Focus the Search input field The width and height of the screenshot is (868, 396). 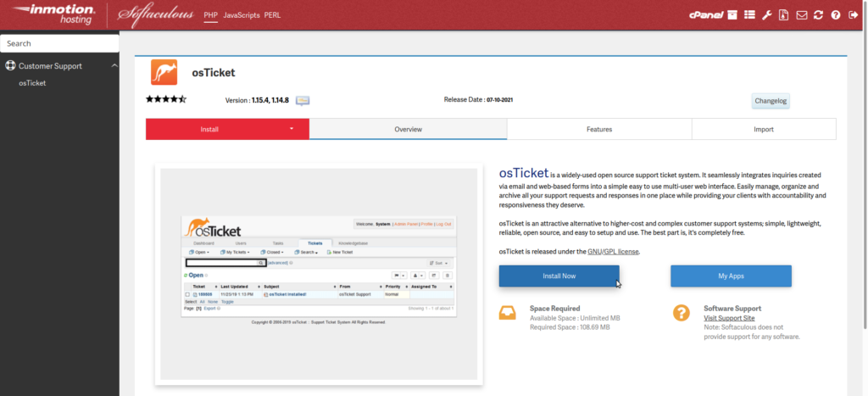point(59,43)
